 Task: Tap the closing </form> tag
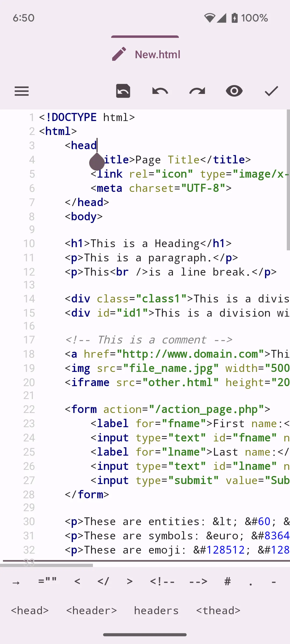[87, 495]
